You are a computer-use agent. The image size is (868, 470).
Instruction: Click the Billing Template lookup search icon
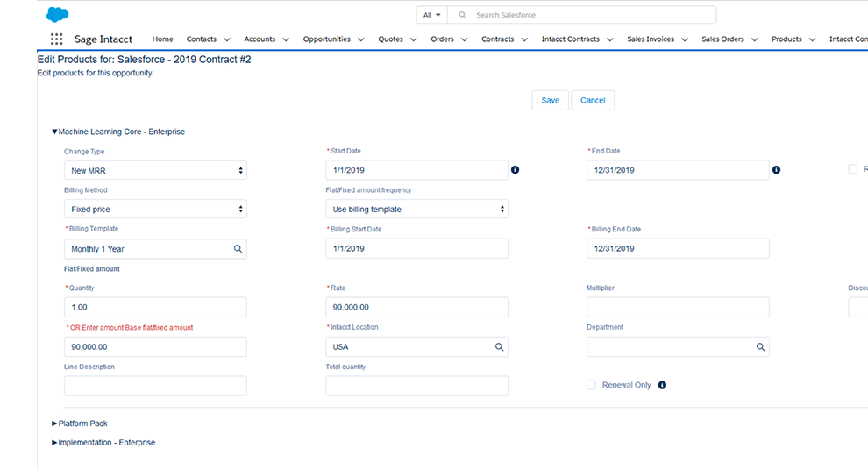click(238, 249)
